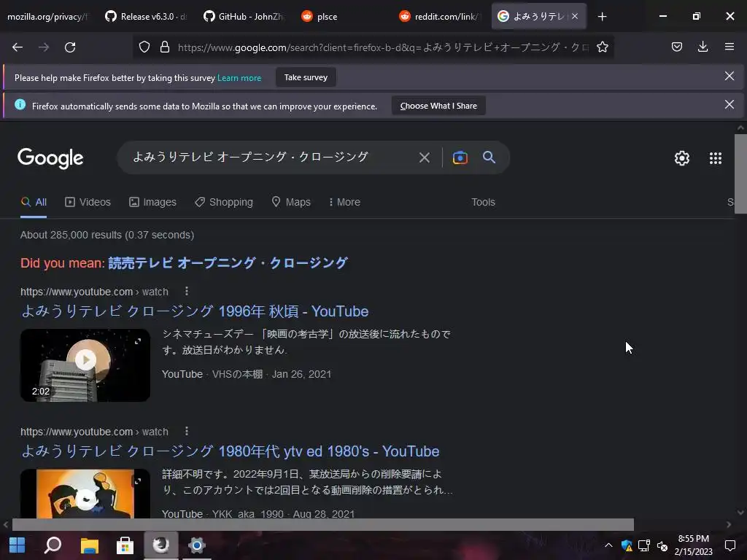Click the horizontal scrollbar at bottom

click(x=322, y=524)
